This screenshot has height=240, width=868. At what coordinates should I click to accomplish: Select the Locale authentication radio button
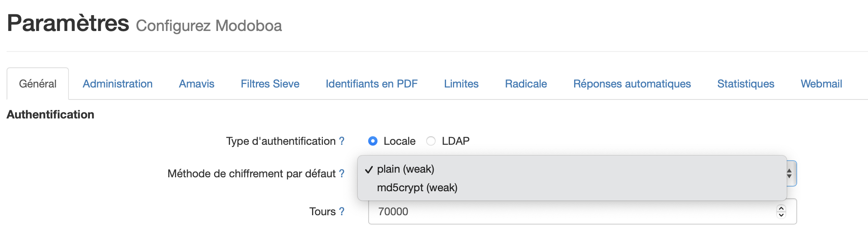(373, 141)
